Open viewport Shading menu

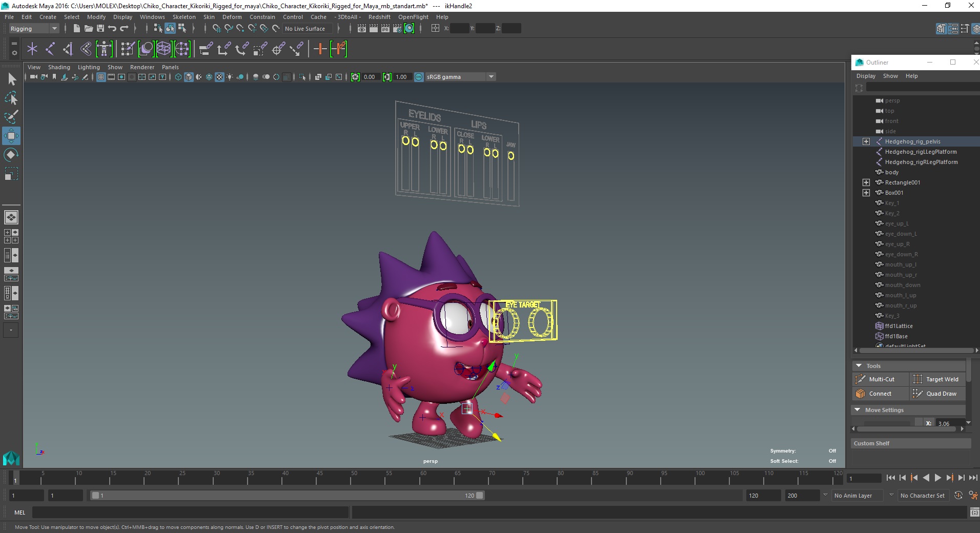[59, 67]
